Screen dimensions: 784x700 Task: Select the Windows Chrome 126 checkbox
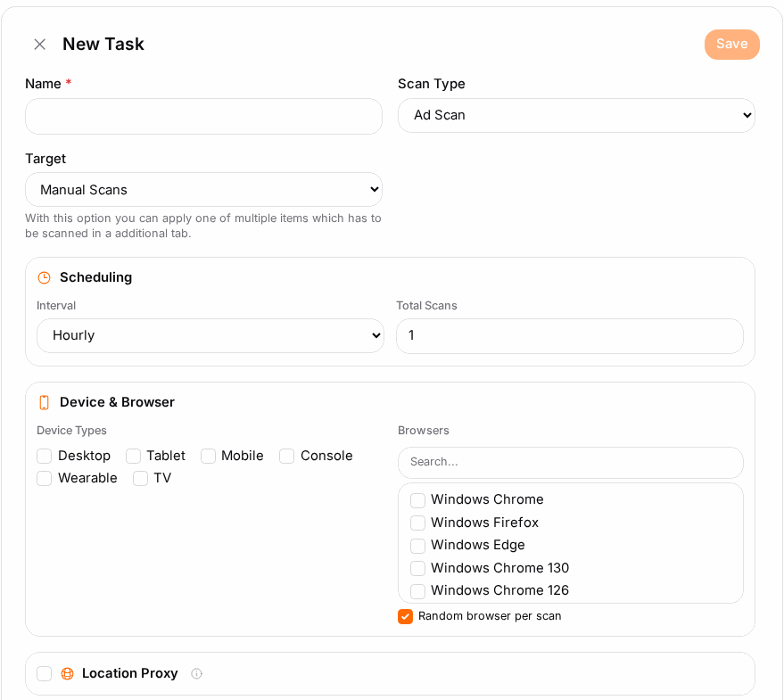(417, 591)
